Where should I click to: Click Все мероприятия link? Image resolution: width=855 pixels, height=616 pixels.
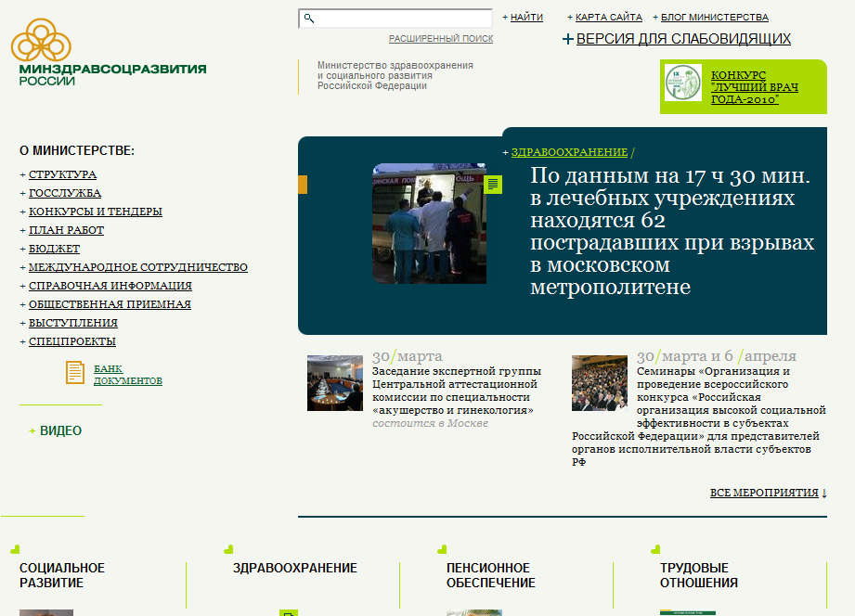[764, 493]
